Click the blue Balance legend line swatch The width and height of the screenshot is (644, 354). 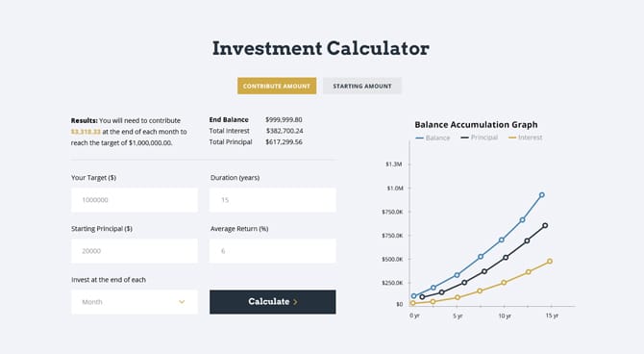(x=419, y=139)
